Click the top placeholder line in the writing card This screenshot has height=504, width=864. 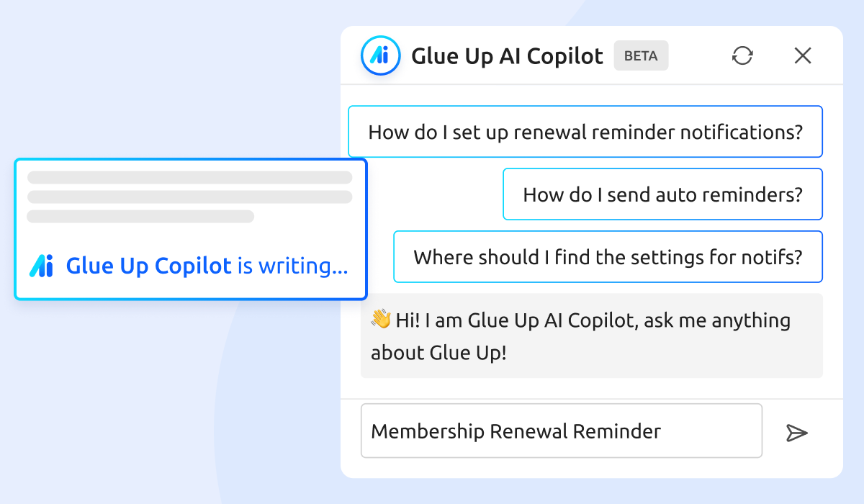point(189,176)
